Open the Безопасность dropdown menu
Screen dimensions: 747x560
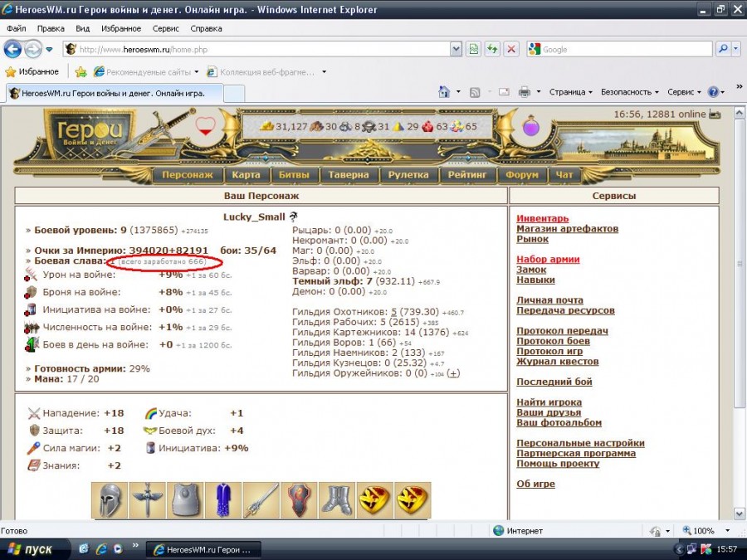click(x=629, y=92)
